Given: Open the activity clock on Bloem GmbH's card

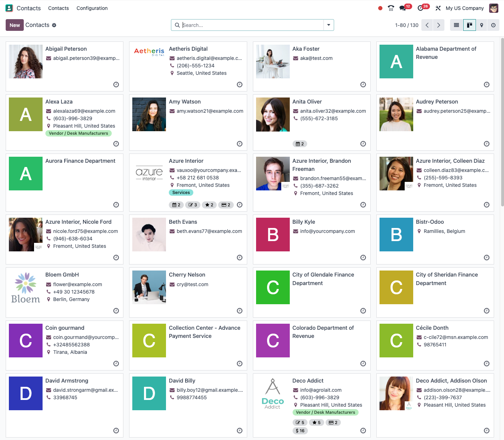Looking at the screenshot, I should (116, 311).
